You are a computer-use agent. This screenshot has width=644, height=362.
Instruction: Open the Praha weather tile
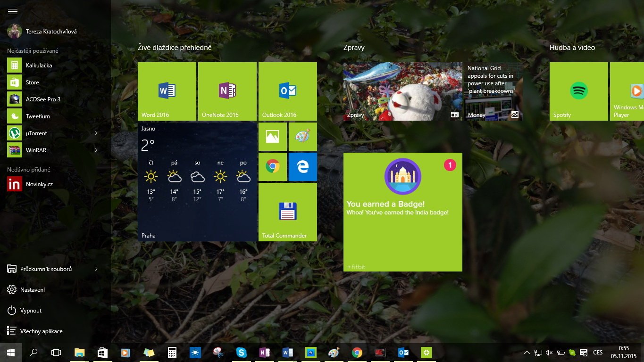point(197,182)
